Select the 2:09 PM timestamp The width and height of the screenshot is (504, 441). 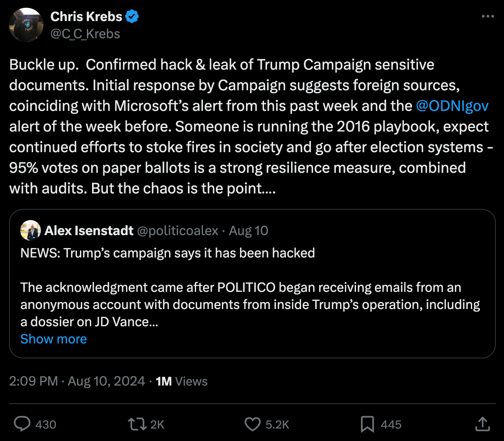pos(33,381)
